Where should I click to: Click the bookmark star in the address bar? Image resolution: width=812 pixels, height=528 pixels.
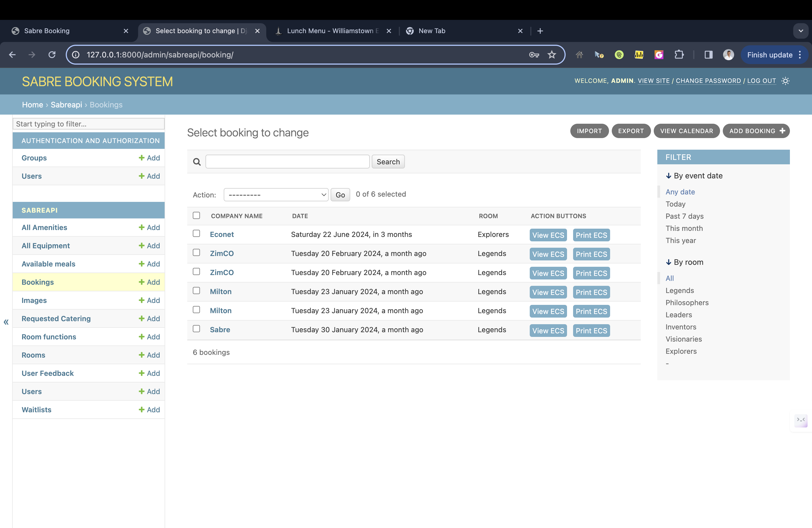tap(552, 55)
